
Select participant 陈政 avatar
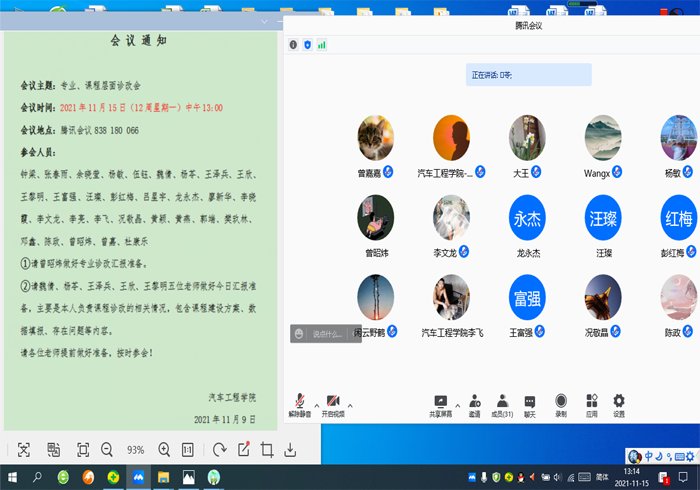click(679, 297)
